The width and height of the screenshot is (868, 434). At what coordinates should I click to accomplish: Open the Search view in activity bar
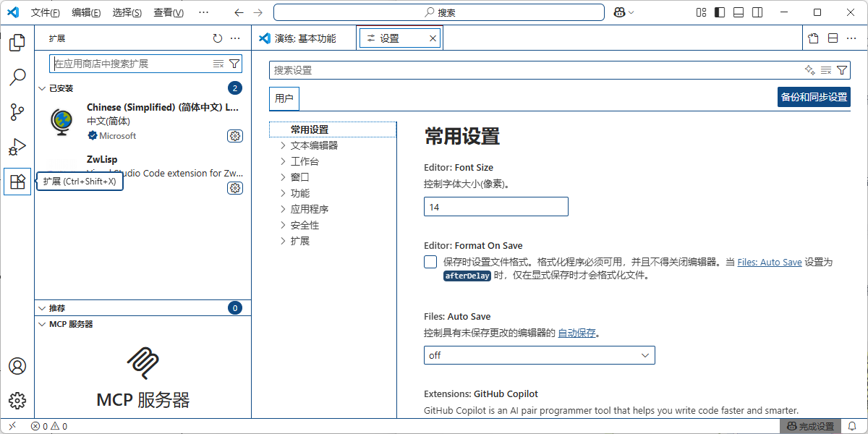pyautogui.click(x=17, y=77)
